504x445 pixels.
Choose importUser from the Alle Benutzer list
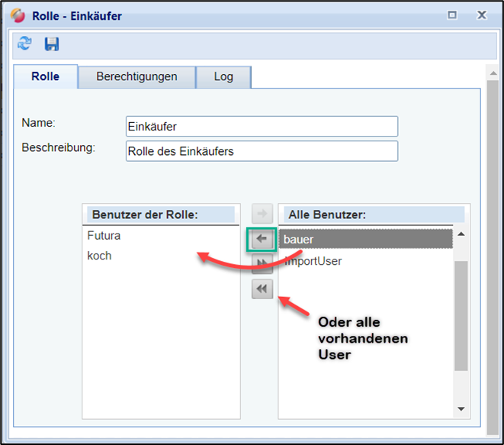pyautogui.click(x=366, y=261)
